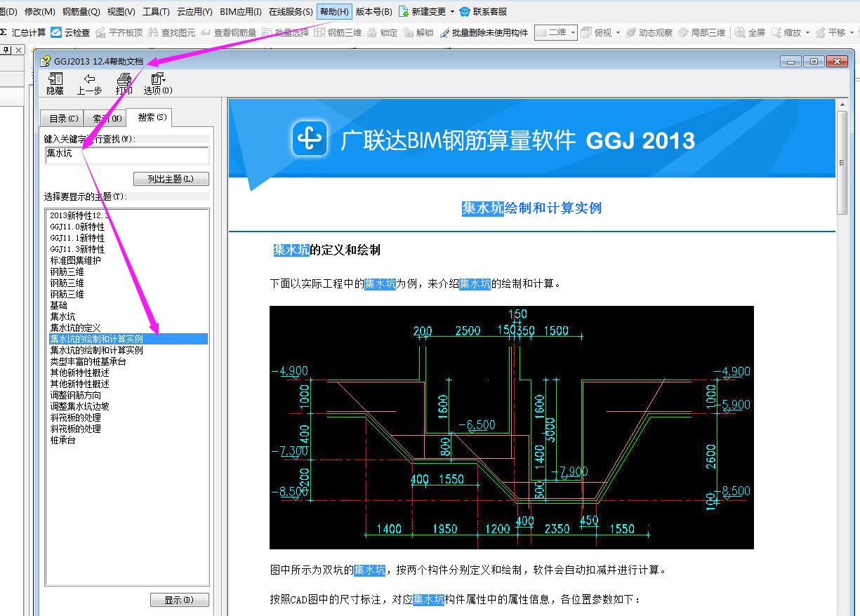
Task: Expand the arrow next to 平移
Action: tap(852, 32)
